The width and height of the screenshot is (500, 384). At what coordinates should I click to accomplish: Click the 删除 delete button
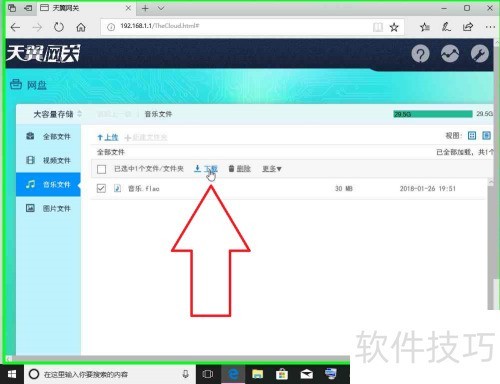pyautogui.click(x=240, y=169)
